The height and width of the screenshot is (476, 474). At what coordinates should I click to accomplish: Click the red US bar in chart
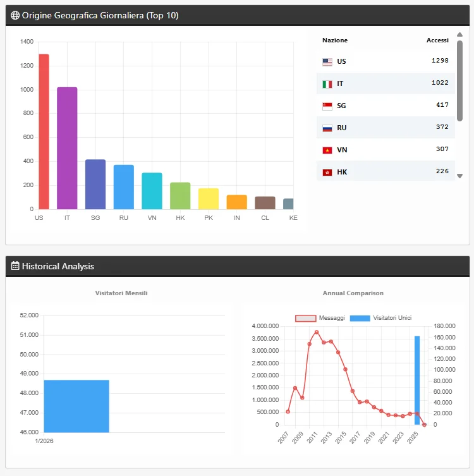coord(44,131)
